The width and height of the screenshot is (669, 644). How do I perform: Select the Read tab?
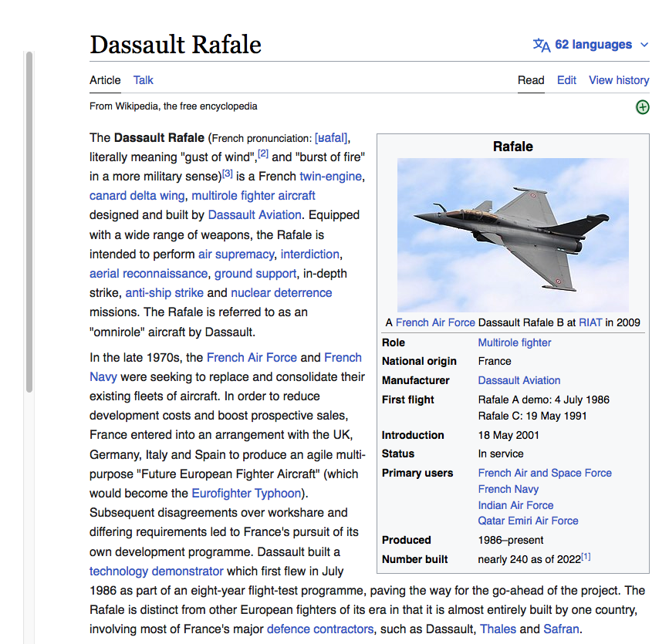point(531,80)
